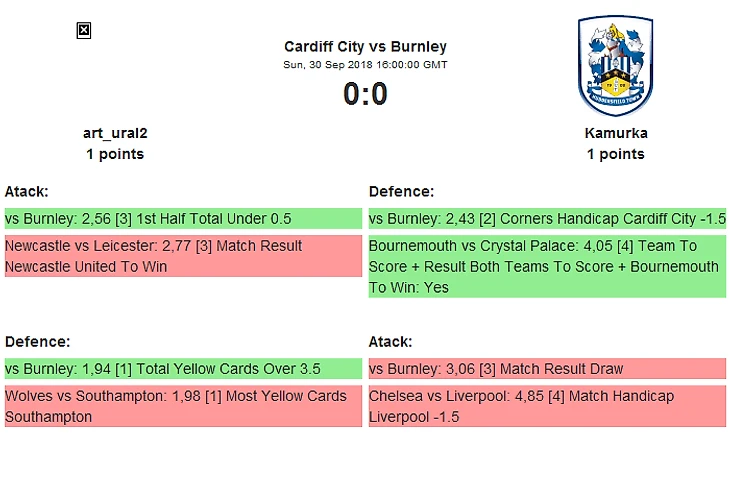Click the match date Sun, 30 Sep 2018

[365, 65]
